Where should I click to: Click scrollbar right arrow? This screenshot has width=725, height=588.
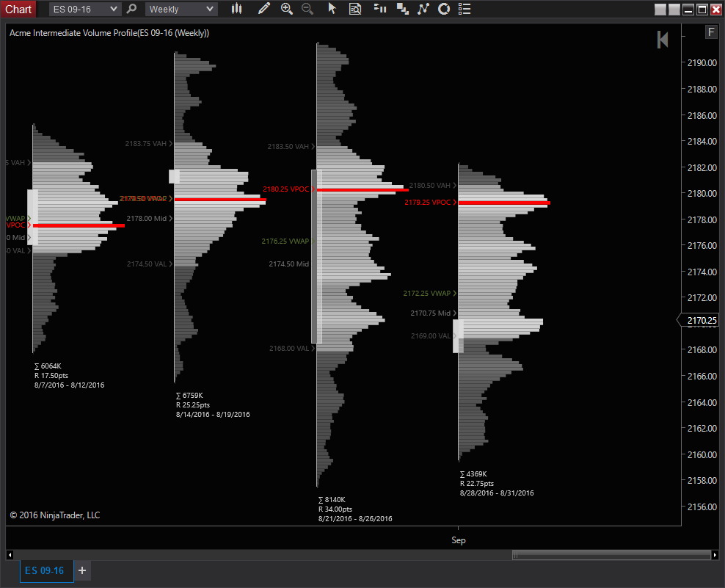[x=715, y=555]
